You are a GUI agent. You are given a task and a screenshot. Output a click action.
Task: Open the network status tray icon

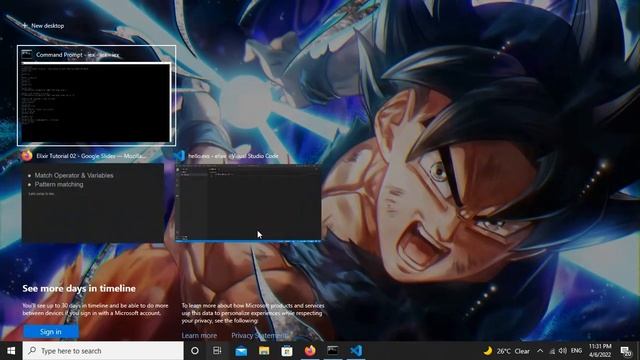tap(552, 351)
